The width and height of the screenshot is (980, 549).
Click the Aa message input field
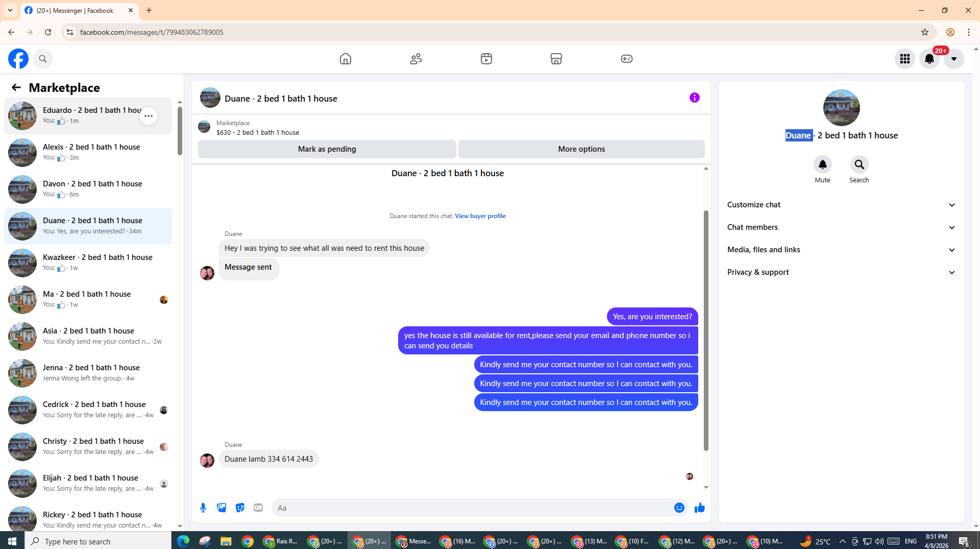coord(472,508)
